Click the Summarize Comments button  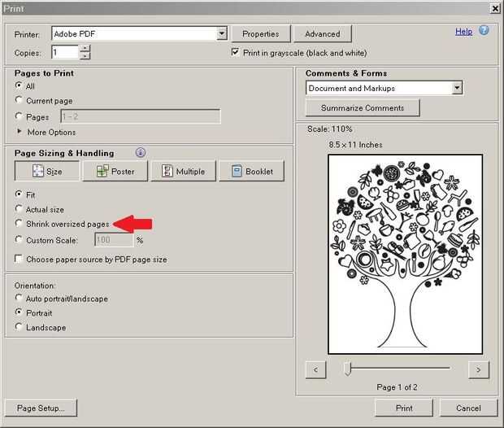tap(363, 107)
